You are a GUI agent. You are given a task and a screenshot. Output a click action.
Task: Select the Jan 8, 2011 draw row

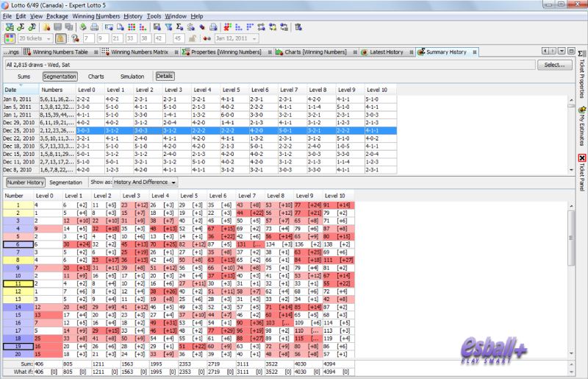(x=200, y=99)
